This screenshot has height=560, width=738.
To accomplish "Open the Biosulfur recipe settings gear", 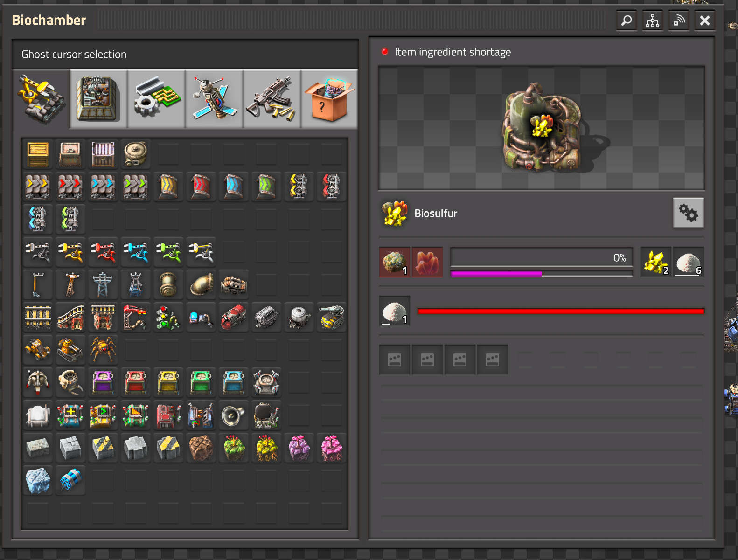I will pyautogui.click(x=689, y=213).
